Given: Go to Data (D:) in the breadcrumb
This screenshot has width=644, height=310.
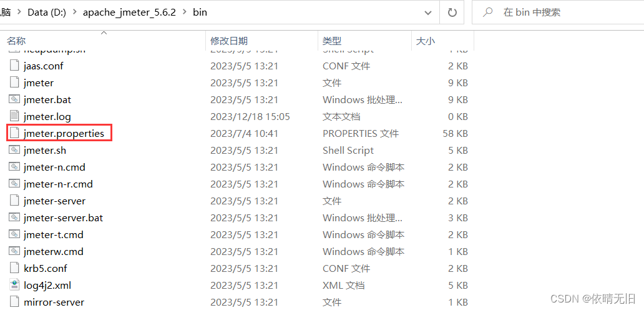Looking at the screenshot, I should (x=46, y=12).
